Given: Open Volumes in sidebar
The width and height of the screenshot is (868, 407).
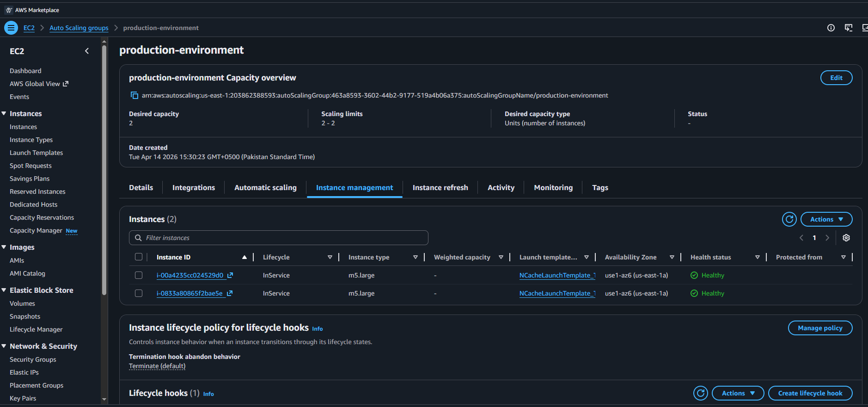Looking at the screenshot, I should click(22, 303).
